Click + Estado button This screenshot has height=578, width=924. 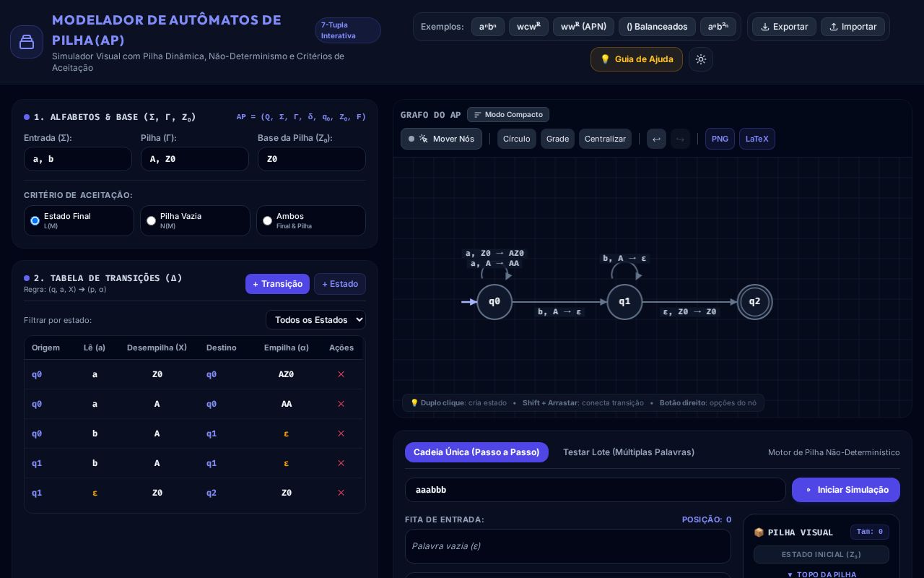(340, 284)
